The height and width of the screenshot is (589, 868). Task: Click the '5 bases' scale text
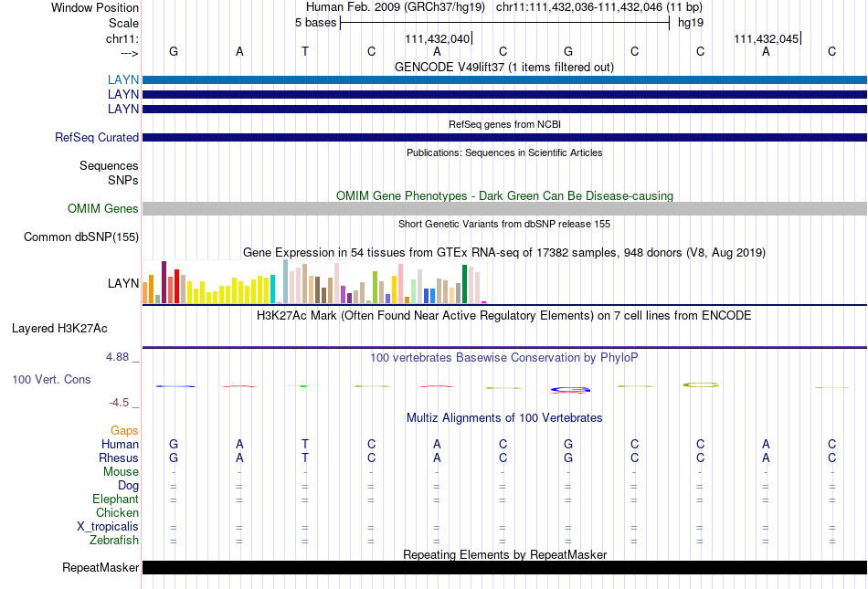click(315, 23)
